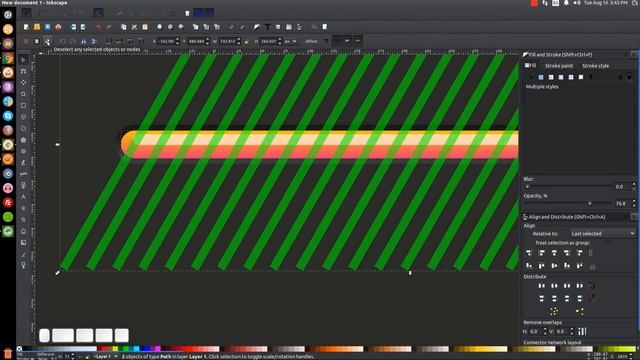Switch to the Stroke paint tab
This screenshot has height=360, width=640.
559,66
